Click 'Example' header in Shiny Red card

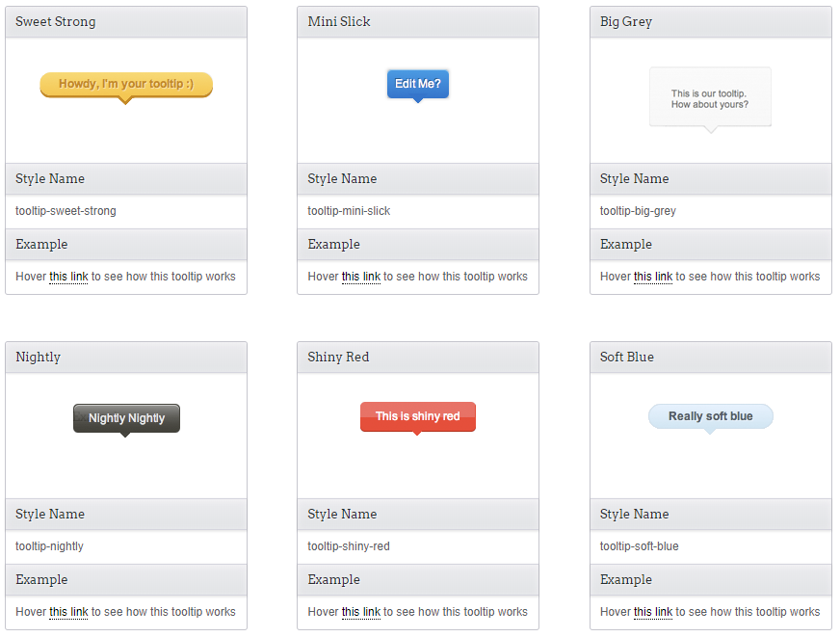pyautogui.click(x=418, y=580)
